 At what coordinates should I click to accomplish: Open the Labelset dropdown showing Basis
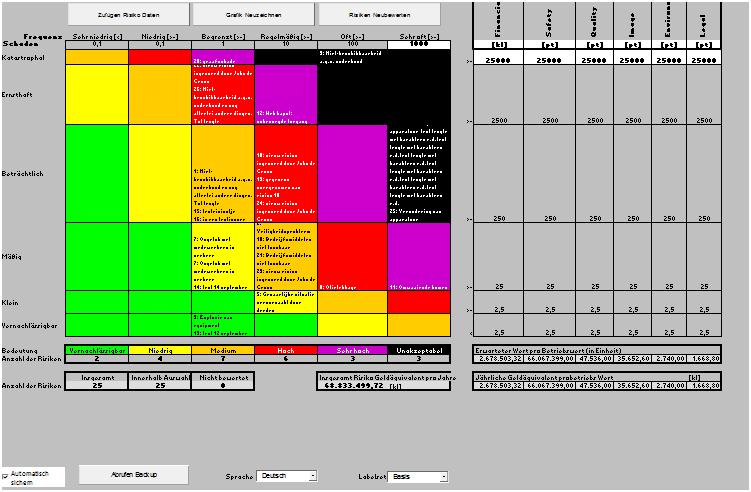coord(417,476)
